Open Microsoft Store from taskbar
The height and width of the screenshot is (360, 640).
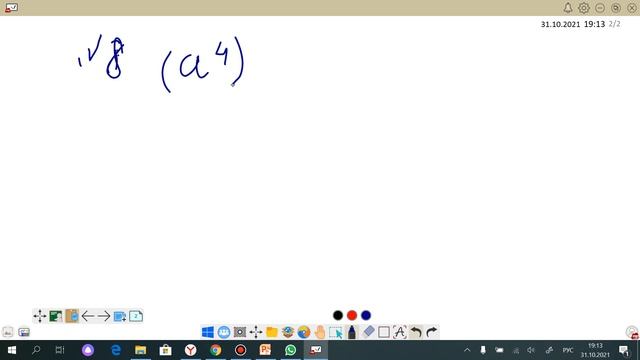coord(165,350)
